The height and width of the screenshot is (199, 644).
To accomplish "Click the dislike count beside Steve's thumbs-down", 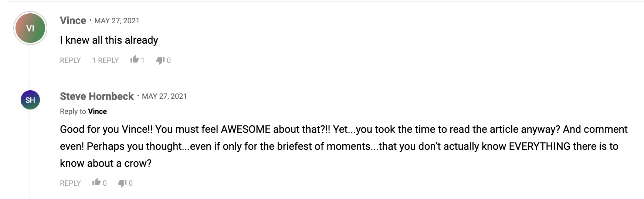I will [x=131, y=183].
